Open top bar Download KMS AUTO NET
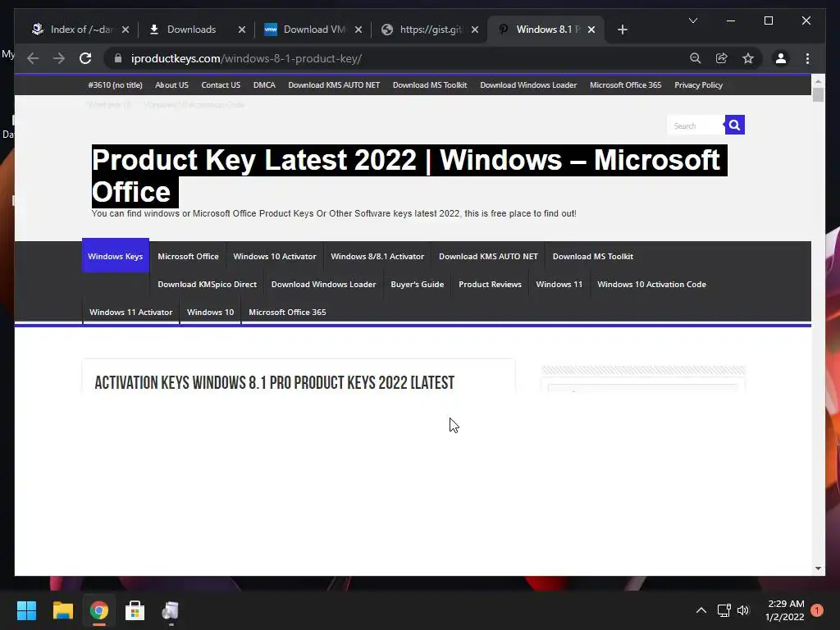This screenshot has width=840, height=630. pos(334,85)
